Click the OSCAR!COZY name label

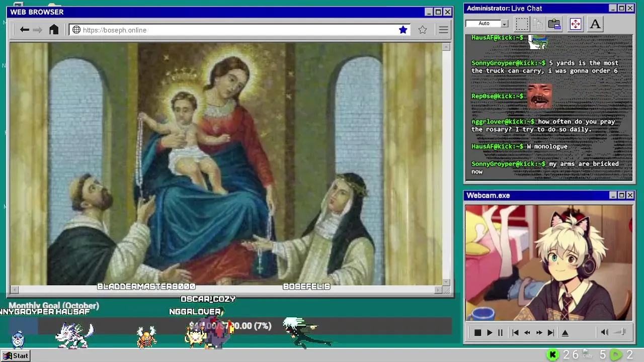[x=208, y=299]
